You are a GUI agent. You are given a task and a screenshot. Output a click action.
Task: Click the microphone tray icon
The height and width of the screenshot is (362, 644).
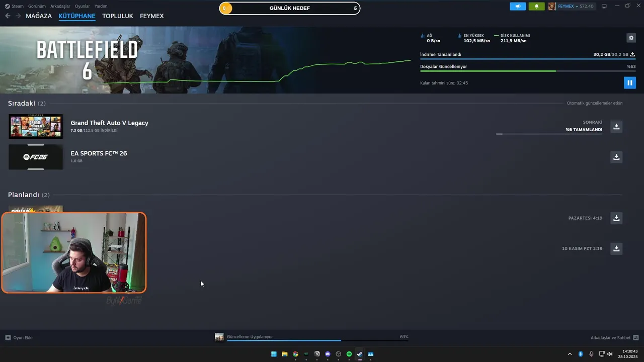[591, 354]
